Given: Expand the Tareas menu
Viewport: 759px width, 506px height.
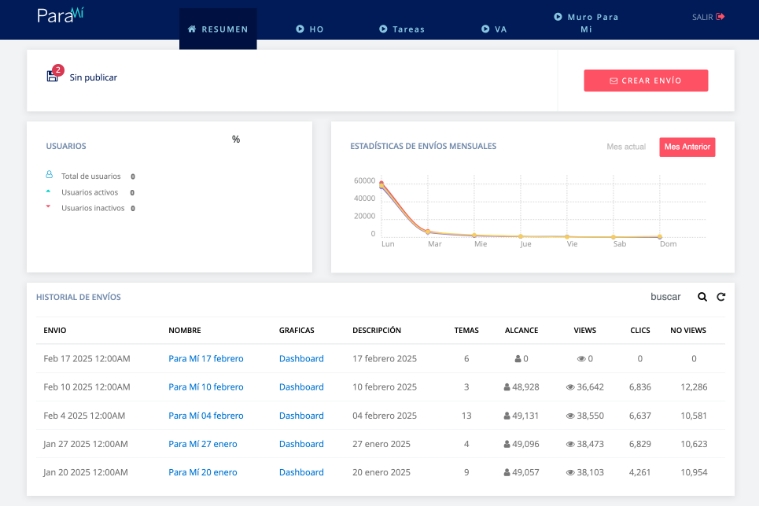Looking at the screenshot, I should (402, 29).
